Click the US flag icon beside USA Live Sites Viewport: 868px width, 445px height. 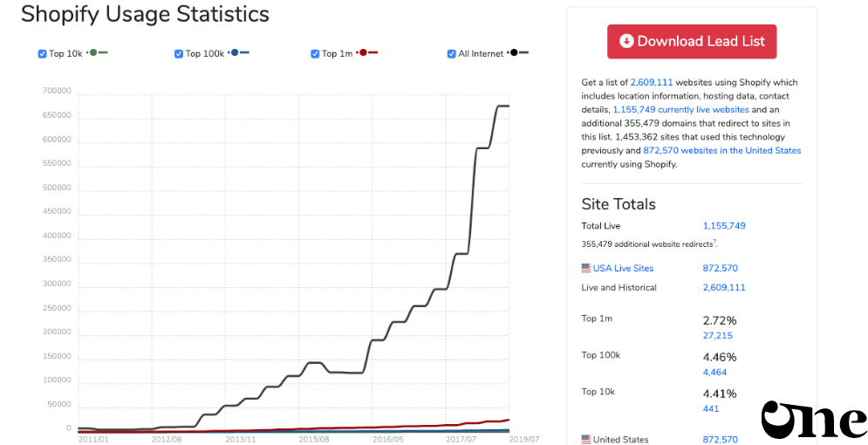point(585,269)
